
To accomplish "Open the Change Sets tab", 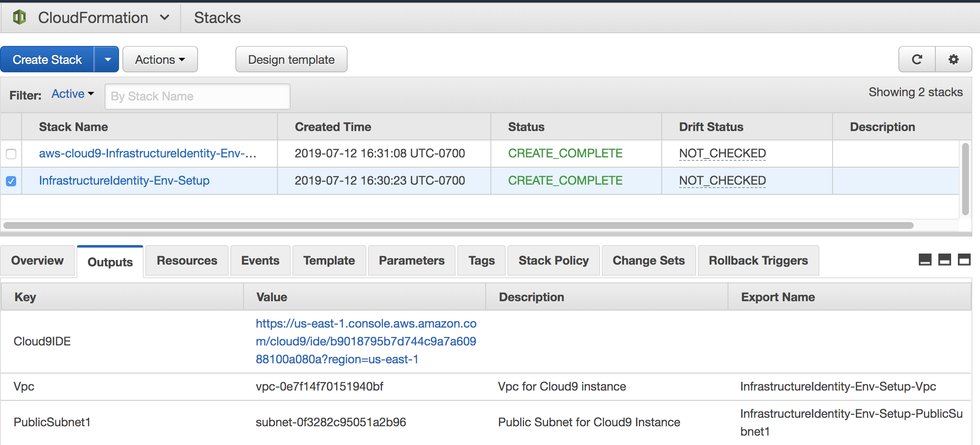I will (x=649, y=260).
